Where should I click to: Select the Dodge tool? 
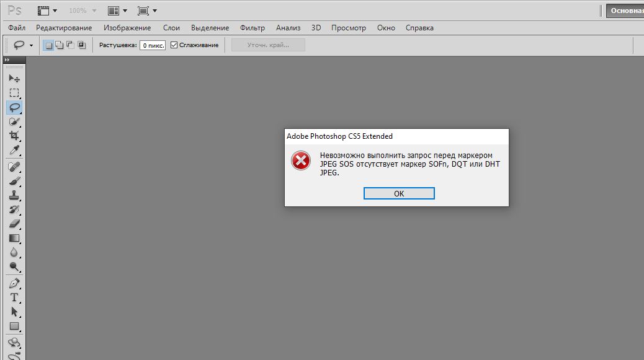pyautogui.click(x=14, y=267)
